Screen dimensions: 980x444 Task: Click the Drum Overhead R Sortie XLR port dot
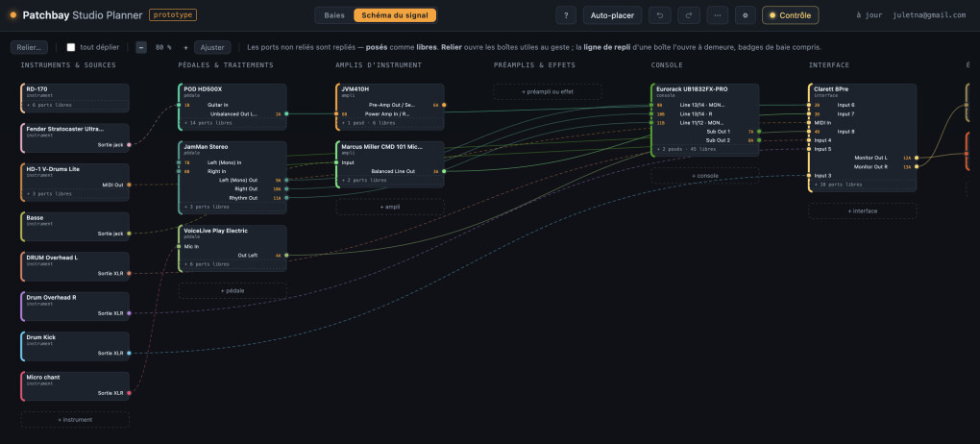click(130, 312)
